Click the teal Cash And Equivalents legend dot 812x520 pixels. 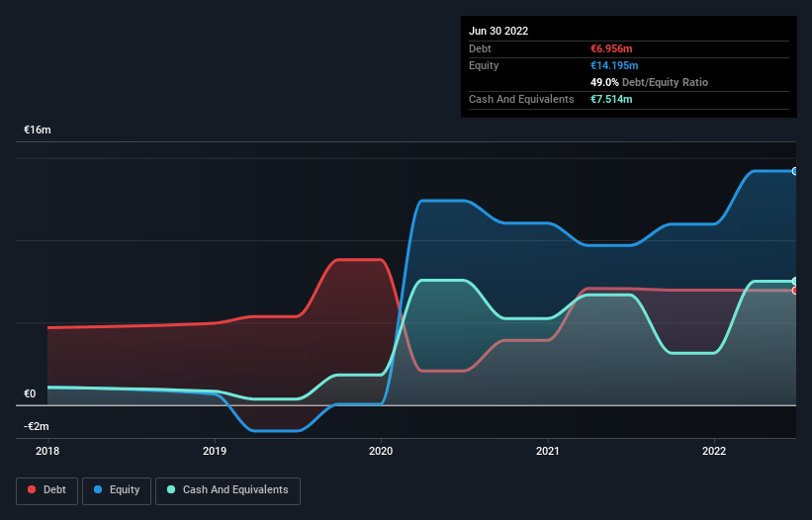pyautogui.click(x=171, y=489)
